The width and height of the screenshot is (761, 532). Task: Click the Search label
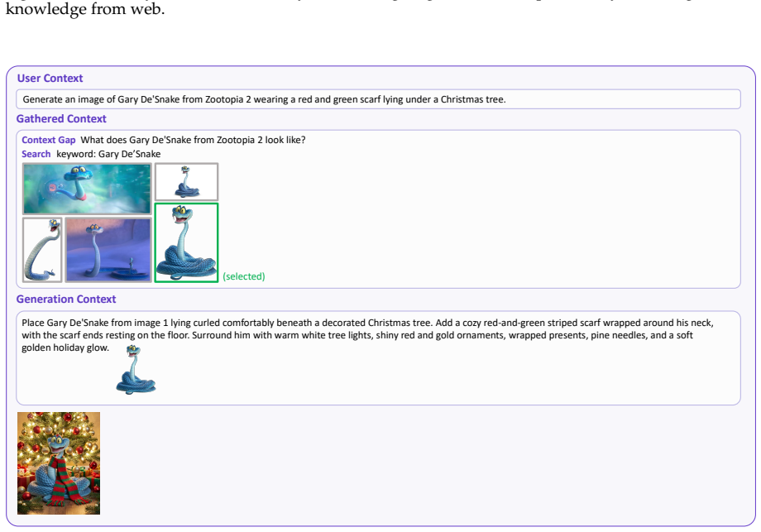click(x=36, y=154)
